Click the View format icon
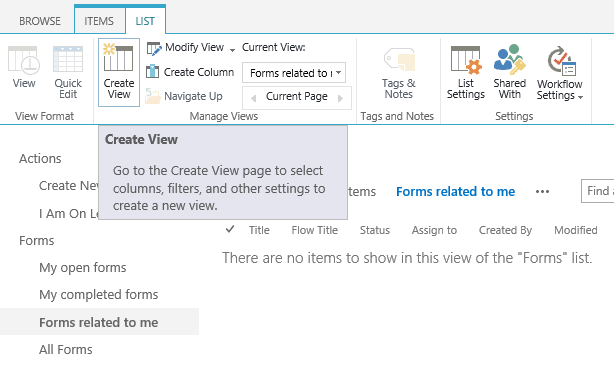 click(x=24, y=60)
